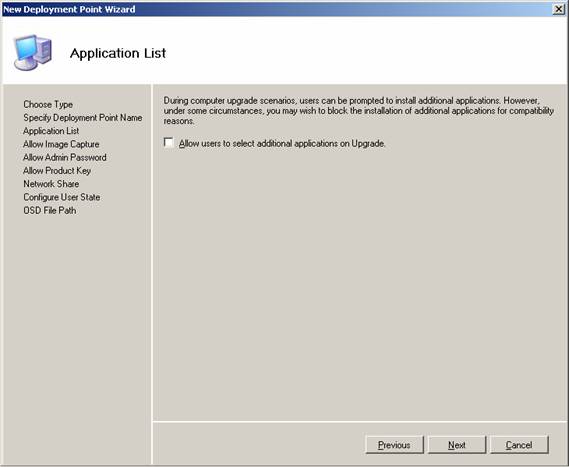Select the OSD File Path step
The image size is (569, 467).
[x=50, y=210]
